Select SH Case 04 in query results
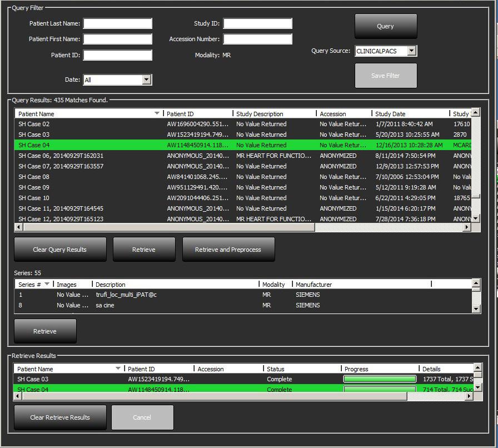The width and height of the screenshot is (498, 448). [243, 145]
